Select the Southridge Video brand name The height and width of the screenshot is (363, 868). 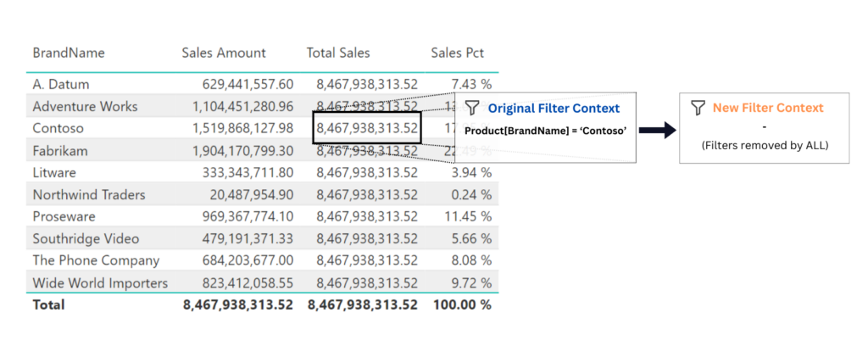tap(86, 239)
